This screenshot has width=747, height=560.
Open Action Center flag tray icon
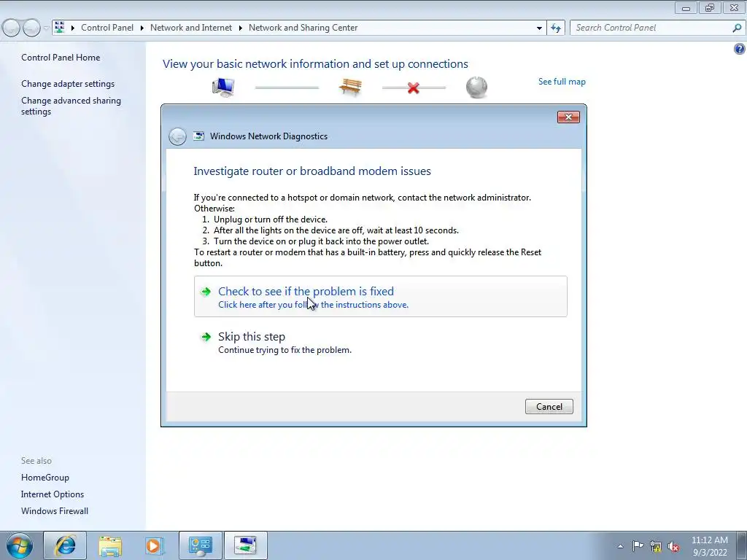(x=638, y=546)
